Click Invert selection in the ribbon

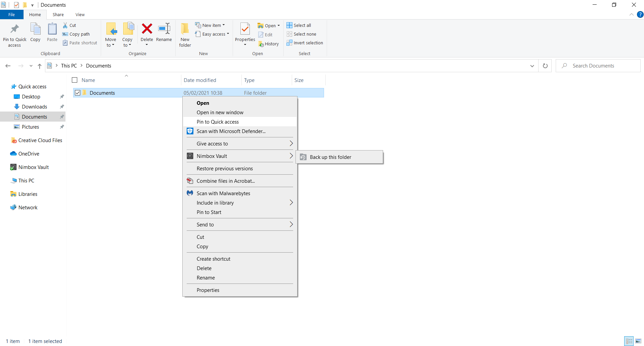click(x=305, y=43)
